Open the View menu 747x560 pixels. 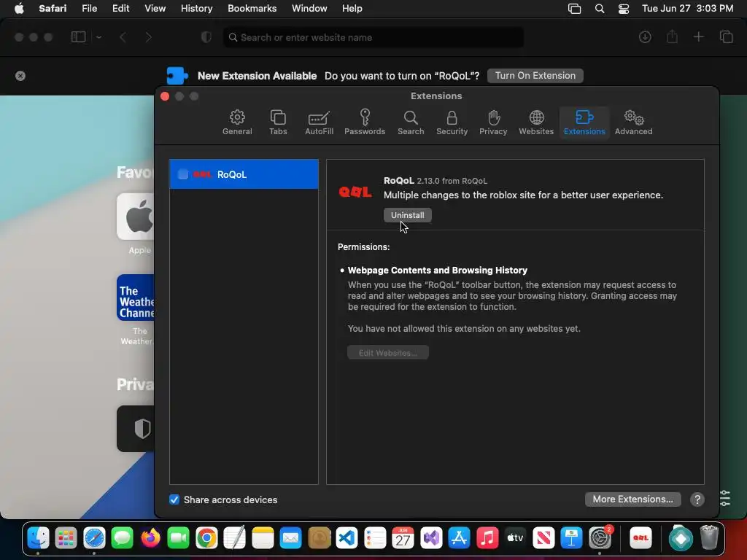[155, 8]
